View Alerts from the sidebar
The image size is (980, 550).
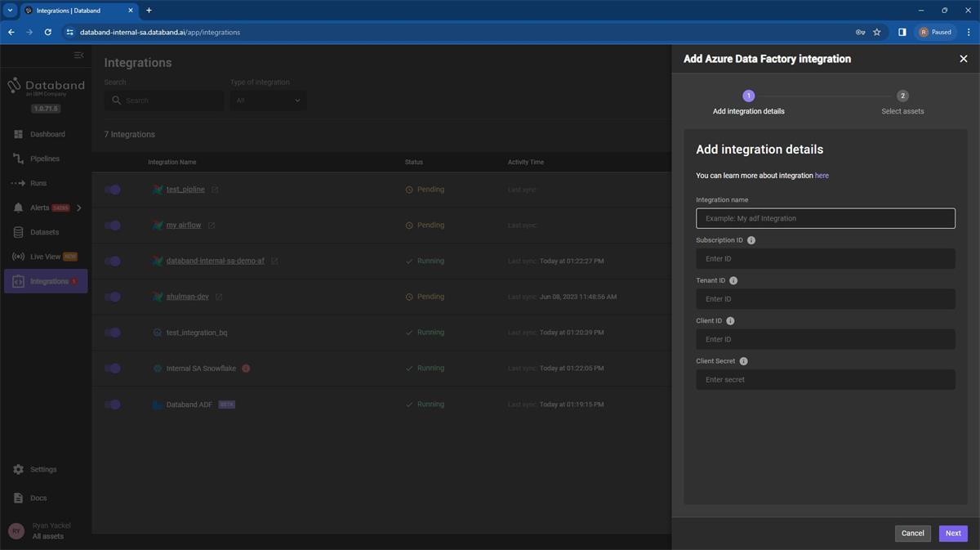38,207
